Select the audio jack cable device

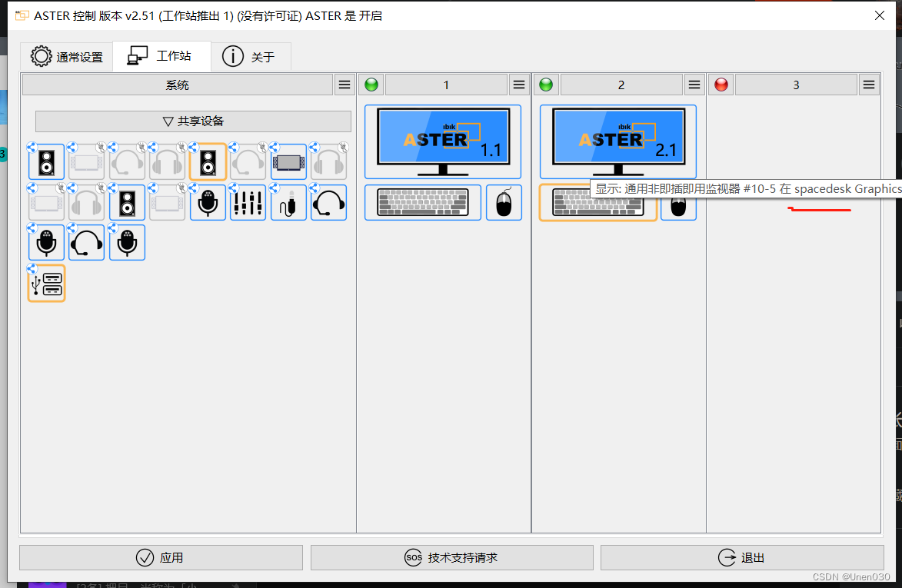289,203
